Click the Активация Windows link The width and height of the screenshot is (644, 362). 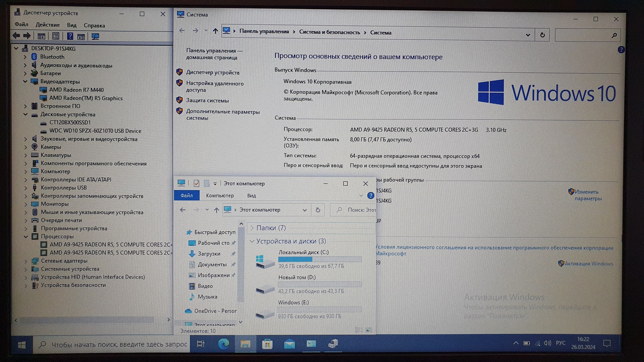588,263
